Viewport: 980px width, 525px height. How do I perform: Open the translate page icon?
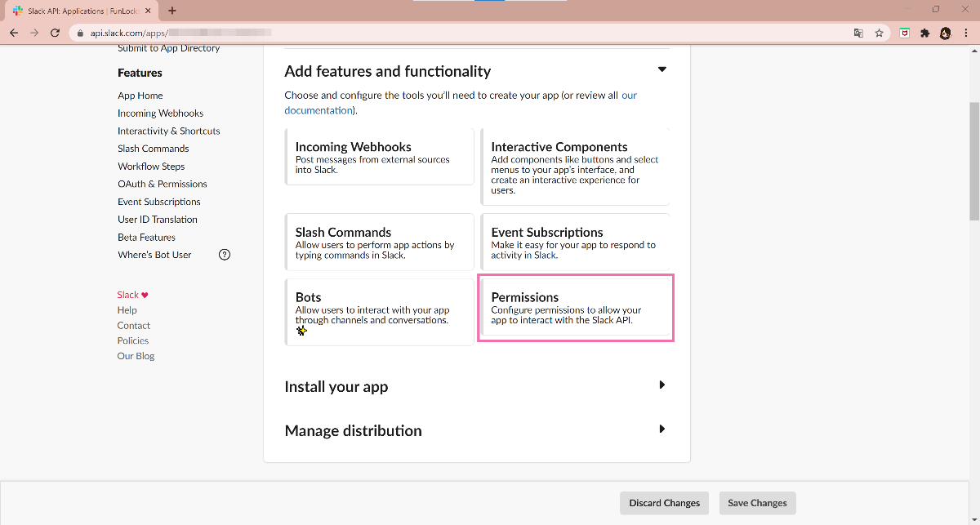(x=858, y=33)
